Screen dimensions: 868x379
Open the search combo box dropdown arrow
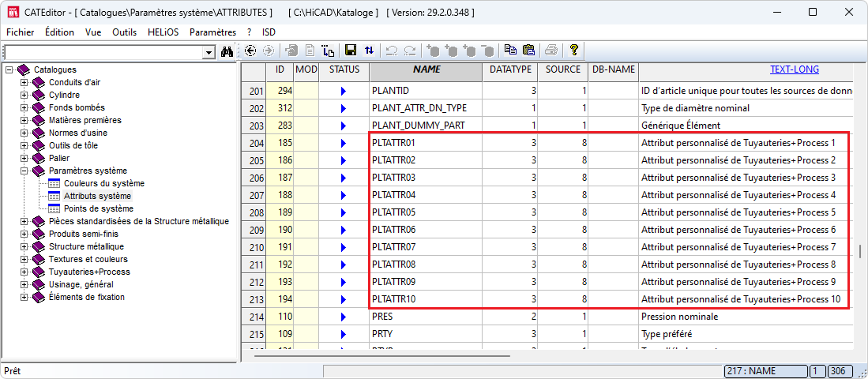pos(209,52)
